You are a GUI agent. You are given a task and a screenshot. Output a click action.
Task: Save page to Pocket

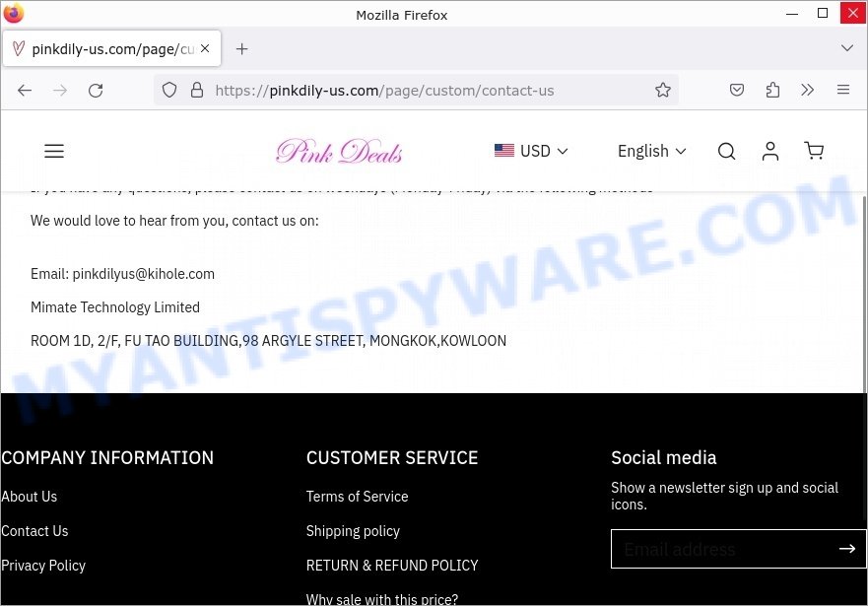pyautogui.click(x=736, y=90)
